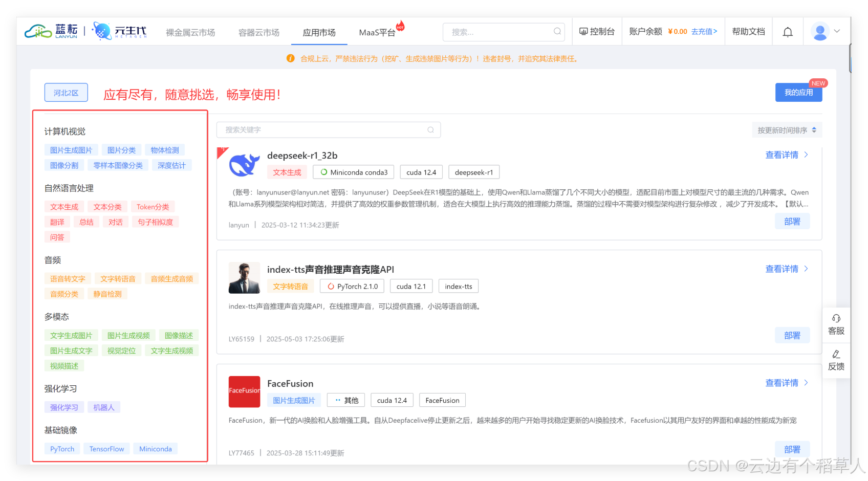Viewport: 868px width, 481px height.
Task: Click the user avatar icon
Action: 820,32
